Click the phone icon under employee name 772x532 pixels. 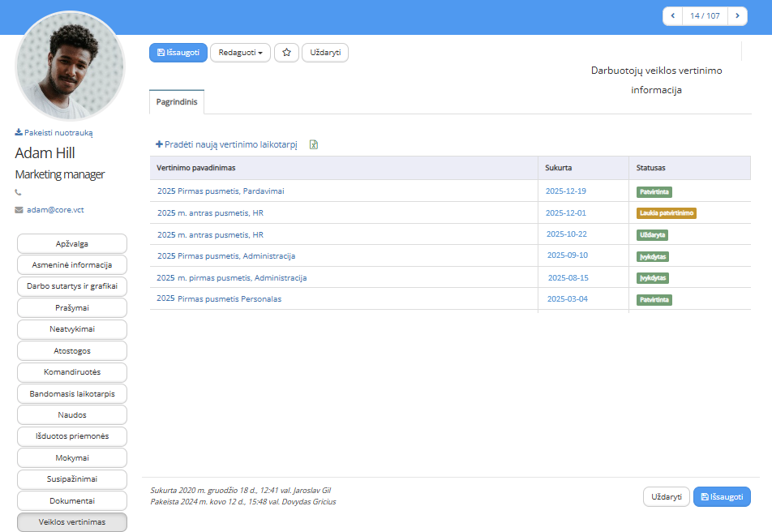(19, 192)
